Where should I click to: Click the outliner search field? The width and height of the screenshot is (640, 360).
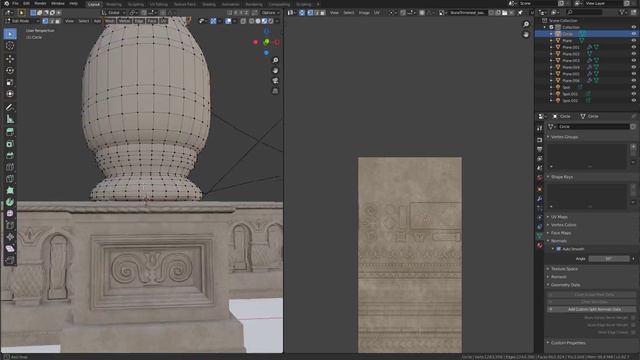tap(585, 13)
